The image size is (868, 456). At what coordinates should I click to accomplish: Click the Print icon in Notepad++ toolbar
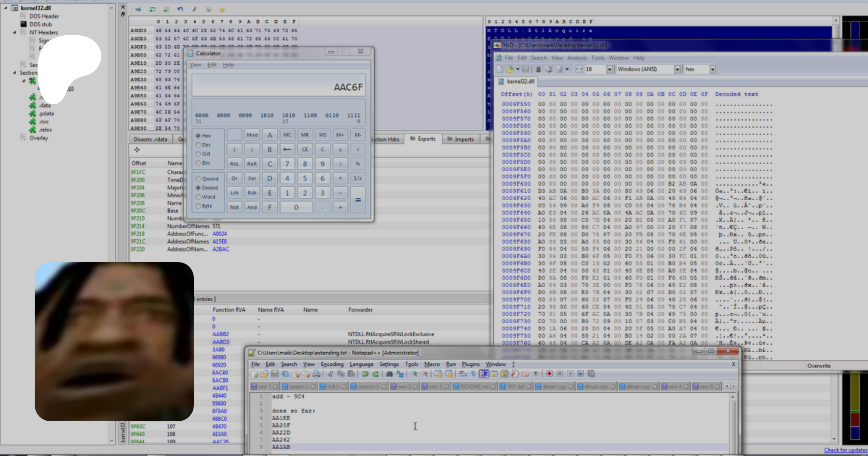pyautogui.click(x=316, y=374)
